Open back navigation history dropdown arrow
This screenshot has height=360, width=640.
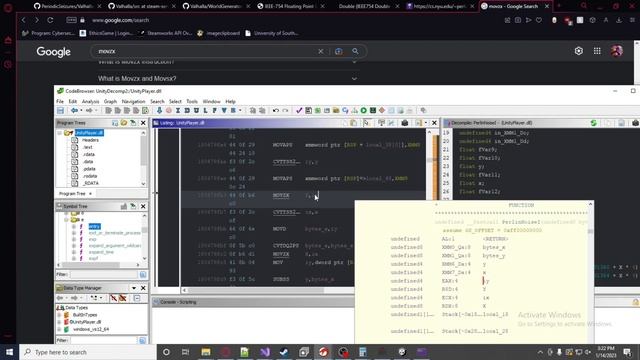(x=81, y=111)
